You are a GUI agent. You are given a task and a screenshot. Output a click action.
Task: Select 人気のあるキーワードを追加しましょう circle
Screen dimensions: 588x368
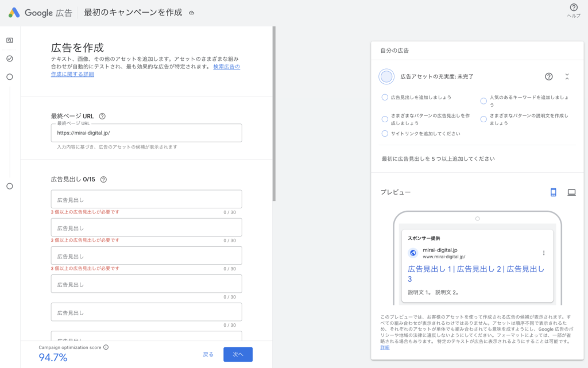coord(483,100)
